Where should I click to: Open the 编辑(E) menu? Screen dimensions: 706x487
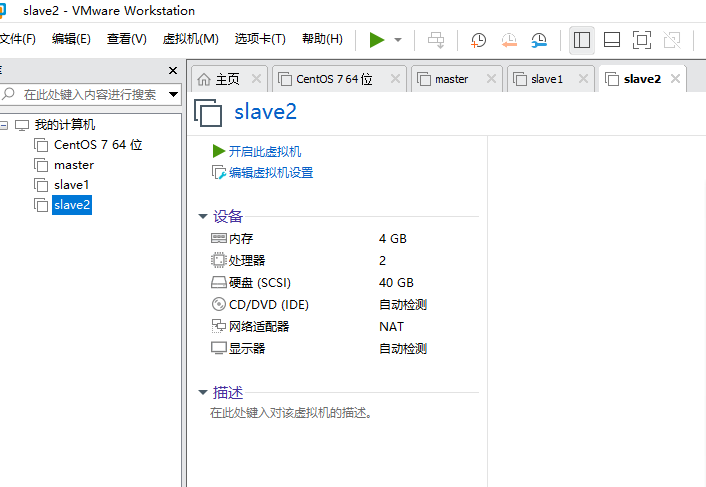[71, 39]
